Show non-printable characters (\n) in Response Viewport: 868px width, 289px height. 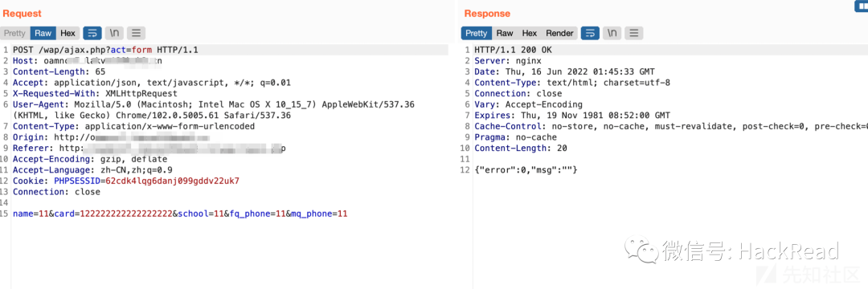[x=612, y=33]
